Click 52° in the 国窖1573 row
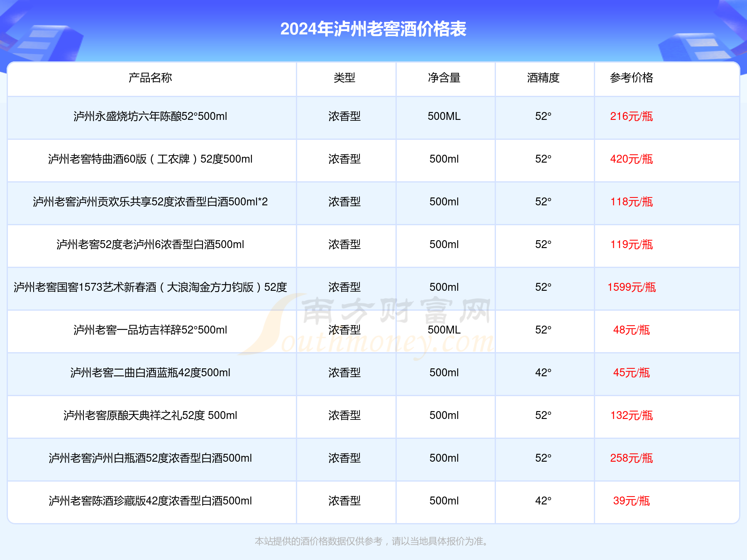This screenshot has height=560, width=747. tap(543, 287)
